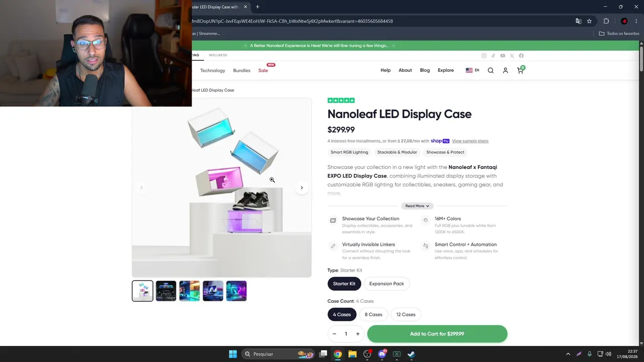Open the Technology menu
Image resolution: width=644 pixels, height=362 pixels.
coord(212,70)
